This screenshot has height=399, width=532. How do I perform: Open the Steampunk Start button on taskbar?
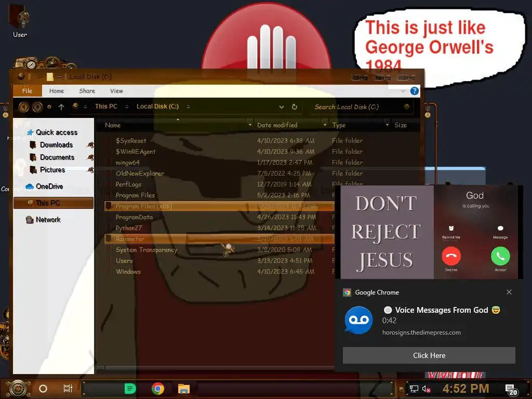18,389
